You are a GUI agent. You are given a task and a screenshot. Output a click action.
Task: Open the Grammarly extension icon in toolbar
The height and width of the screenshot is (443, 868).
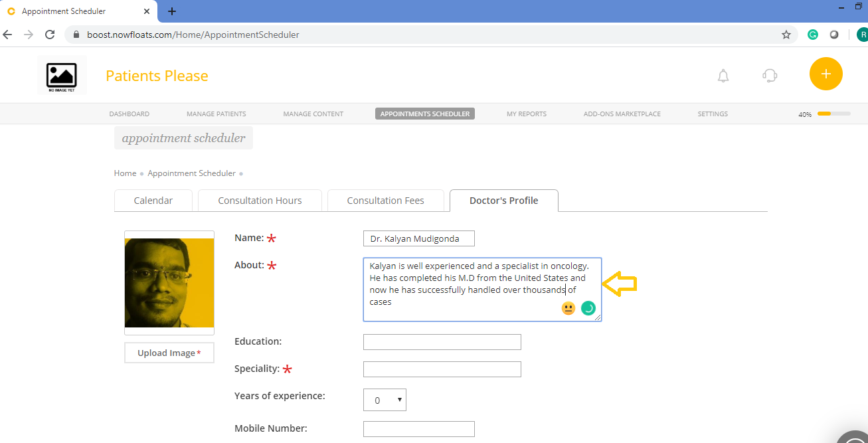pyautogui.click(x=813, y=35)
